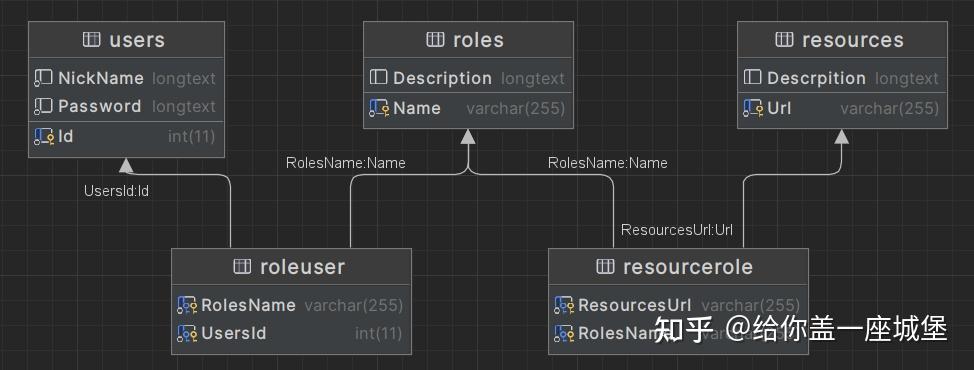Image resolution: width=974 pixels, height=370 pixels.
Task: Select Url column in resources table
Action: click(842, 109)
